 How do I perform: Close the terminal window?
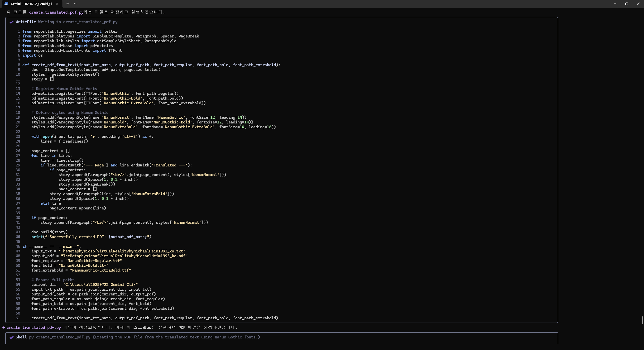click(638, 4)
